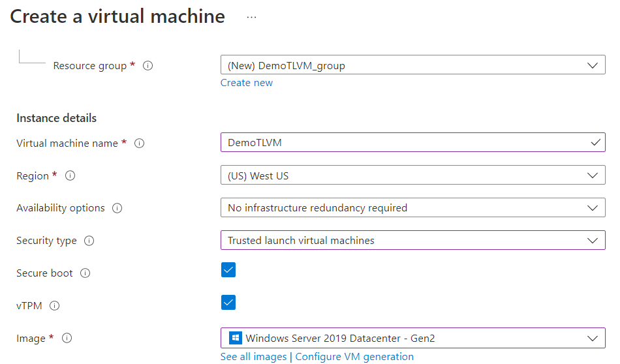Show info tooltip for Security type

click(89, 241)
